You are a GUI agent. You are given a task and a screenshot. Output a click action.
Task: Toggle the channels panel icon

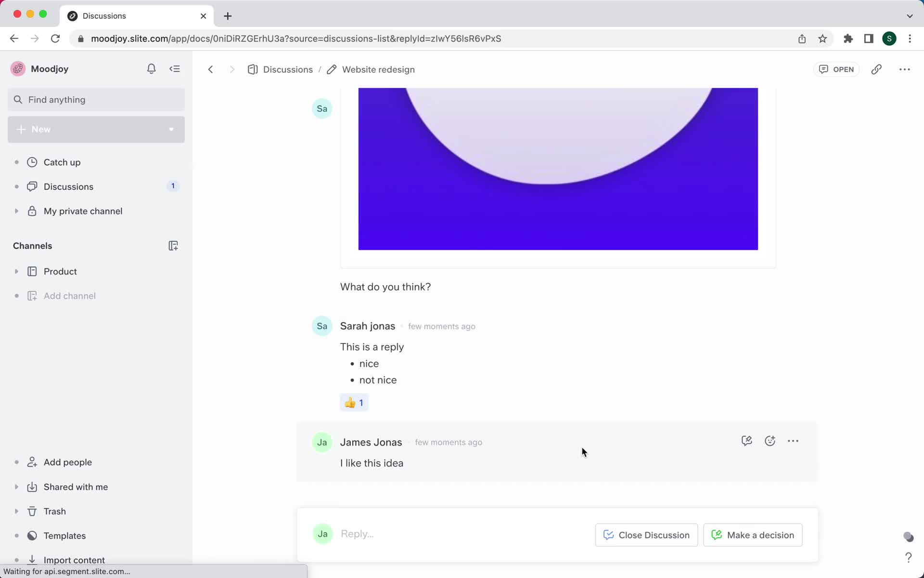[x=174, y=69]
